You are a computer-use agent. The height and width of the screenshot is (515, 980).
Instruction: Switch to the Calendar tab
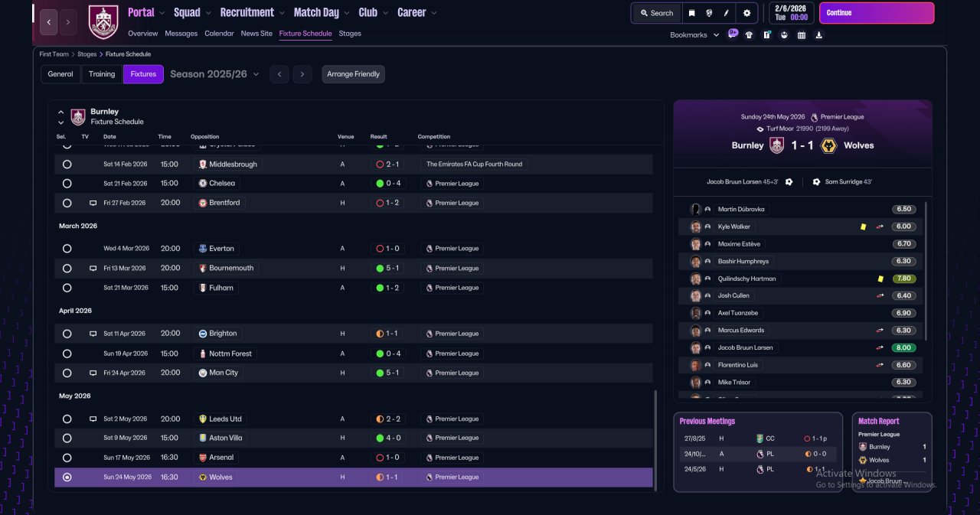click(x=219, y=34)
